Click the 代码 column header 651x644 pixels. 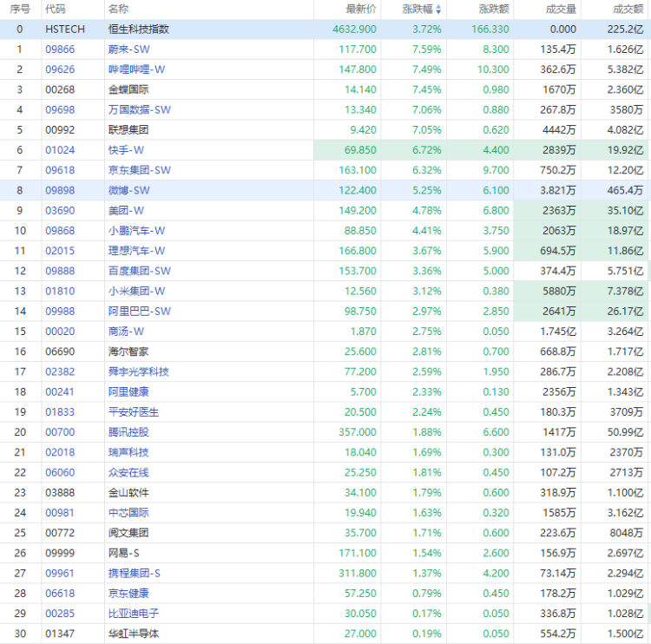point(56,10)
